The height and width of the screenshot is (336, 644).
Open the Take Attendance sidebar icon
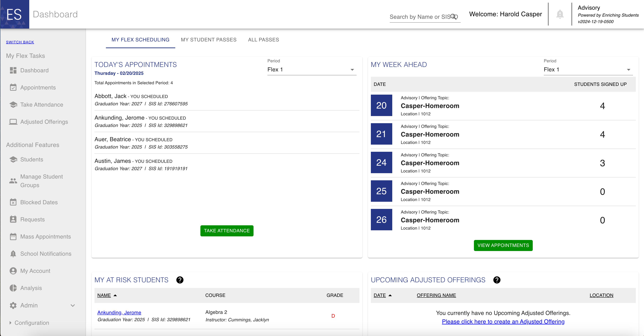13,105
